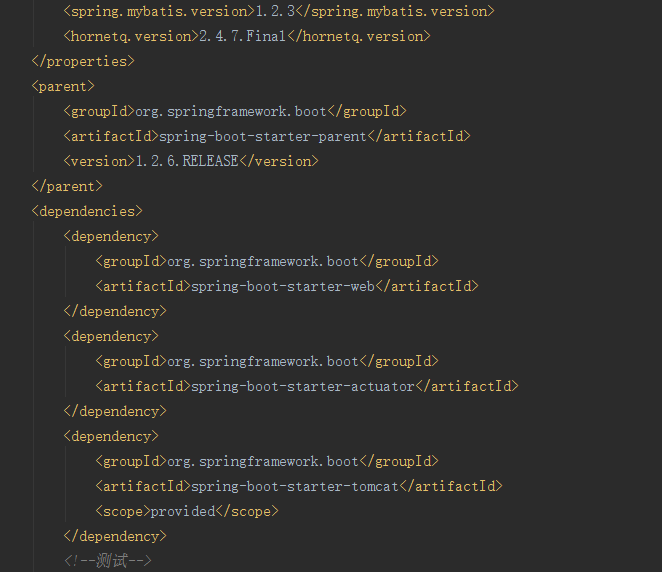The image size is (662, 572).
Task: Click spring-boot-starter-web artifactId
Action: click(x=283, y=286)
